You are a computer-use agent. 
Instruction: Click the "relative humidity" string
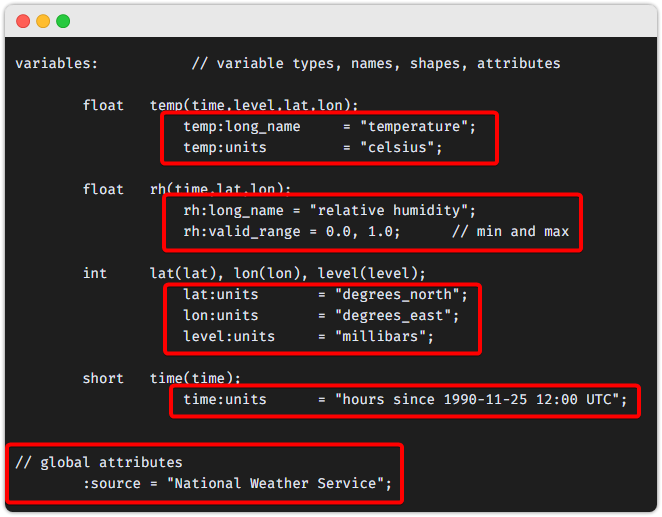point(388,210)
